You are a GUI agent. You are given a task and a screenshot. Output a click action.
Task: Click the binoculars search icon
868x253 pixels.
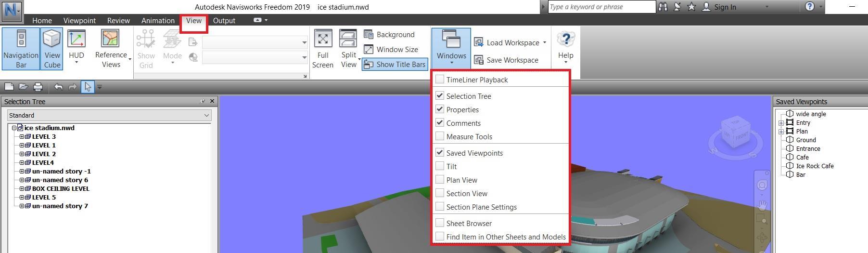pos(663,7)
